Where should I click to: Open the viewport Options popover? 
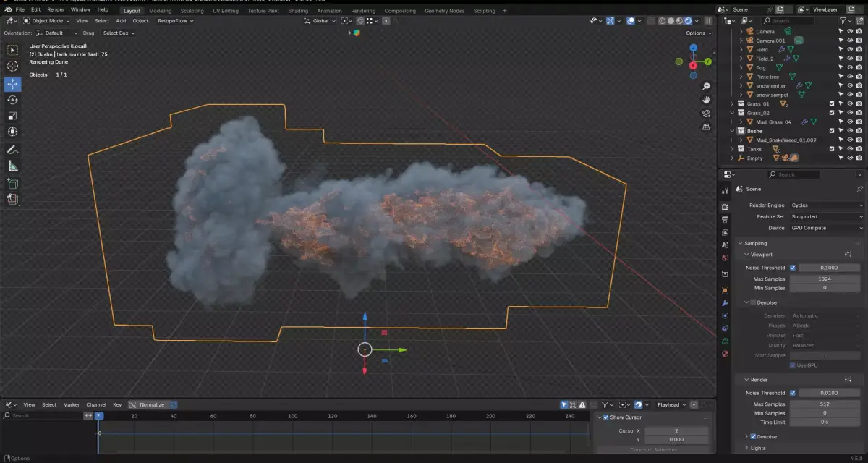click(697, 33)
